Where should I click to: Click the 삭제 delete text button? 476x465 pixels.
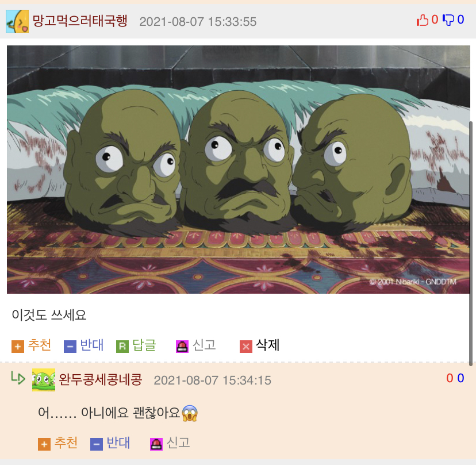coord(267,345)
